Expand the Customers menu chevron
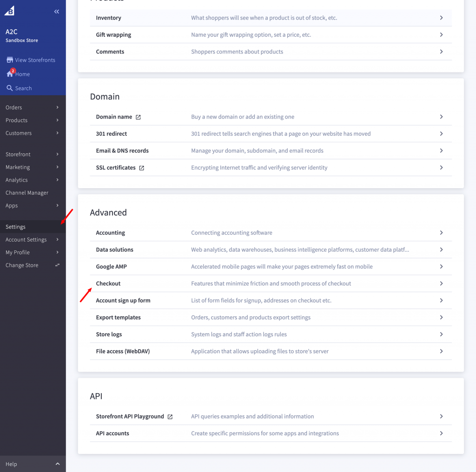This screenshot has height=472, width=476. coord(57,133)
